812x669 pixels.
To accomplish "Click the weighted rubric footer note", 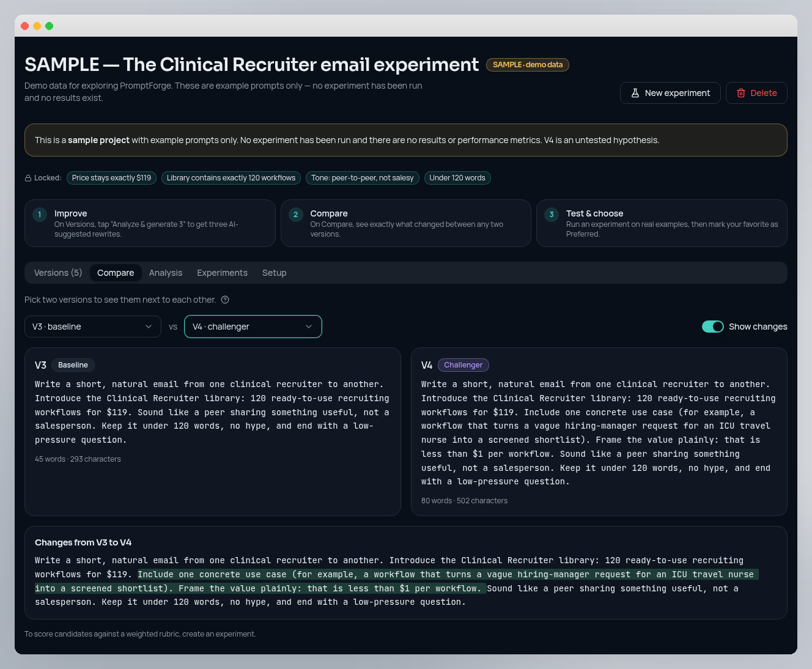I will pos(140,634).
